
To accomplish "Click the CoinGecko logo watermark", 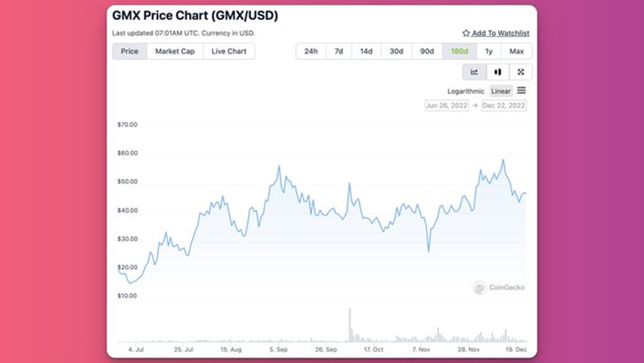I will coord(499,288).
